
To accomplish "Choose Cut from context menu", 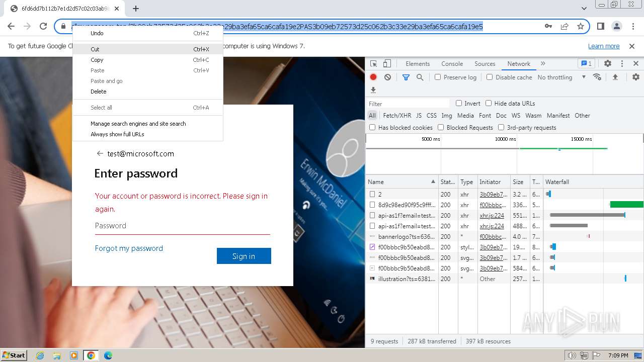I will 148,49.
